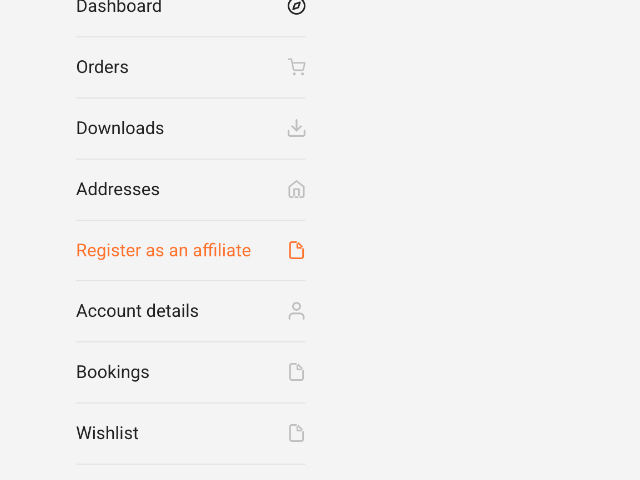Click the page icon beside Wishlist
Viewport: 640px width, 480px height.
tap(296, 433)
